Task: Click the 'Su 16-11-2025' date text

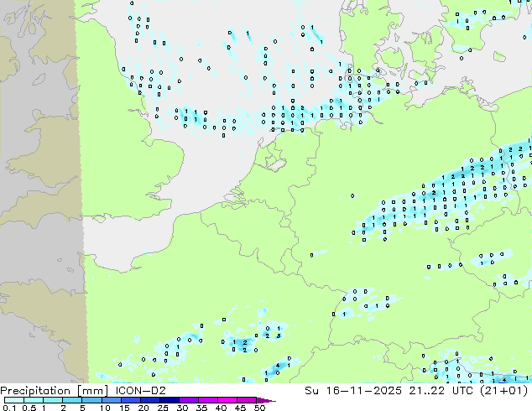Action: (x=353, y=391)
